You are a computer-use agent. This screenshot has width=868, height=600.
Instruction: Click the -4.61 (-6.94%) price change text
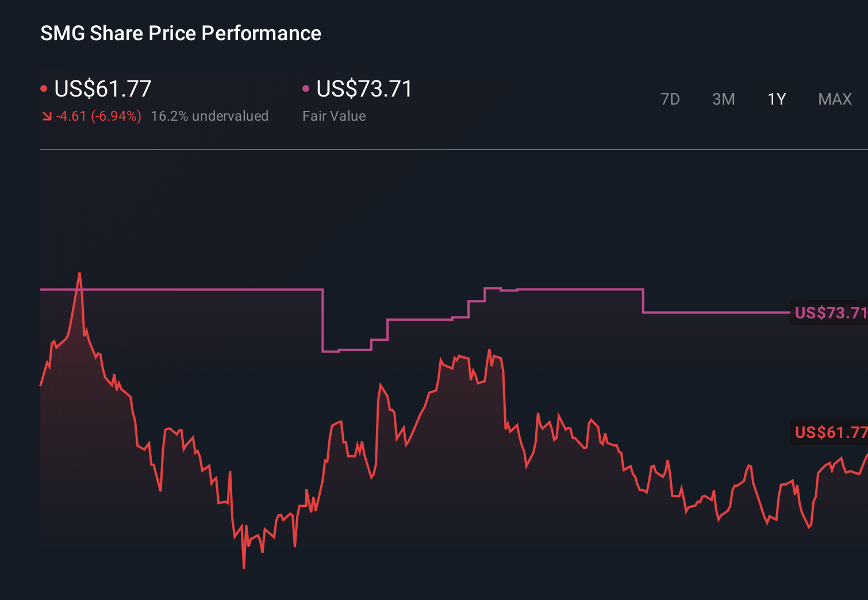(x=98, y=116)
